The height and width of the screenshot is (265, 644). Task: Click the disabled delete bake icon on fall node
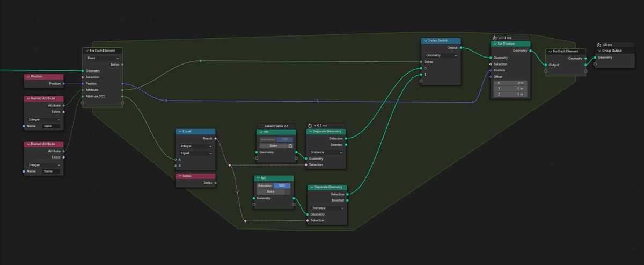[288, 192]
